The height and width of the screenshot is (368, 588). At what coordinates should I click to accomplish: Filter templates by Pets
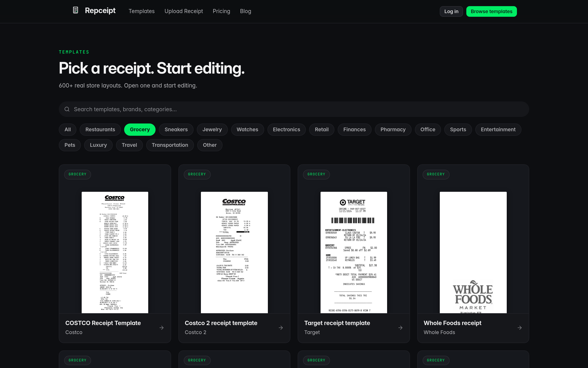coord(70,145)
